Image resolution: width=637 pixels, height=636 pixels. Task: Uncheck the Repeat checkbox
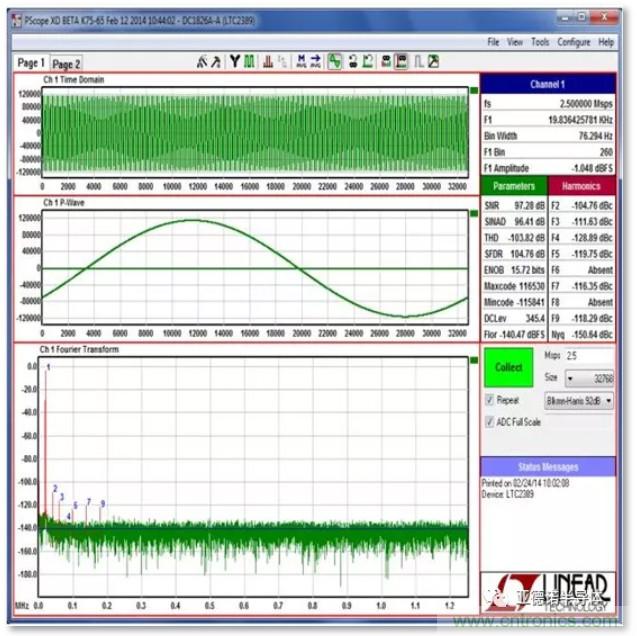489,400
